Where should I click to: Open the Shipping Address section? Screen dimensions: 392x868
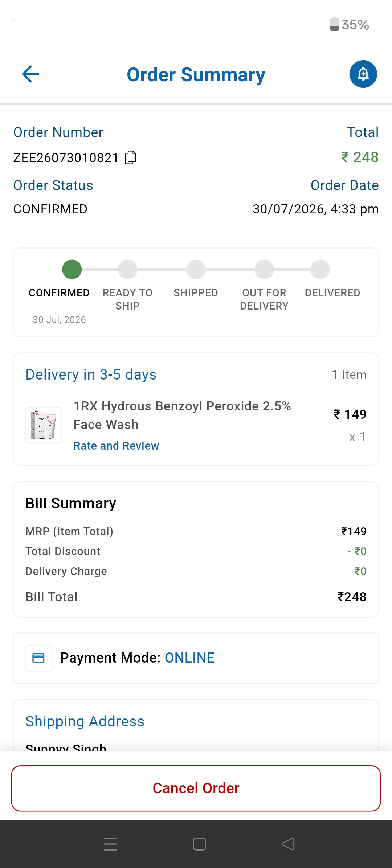85,721
